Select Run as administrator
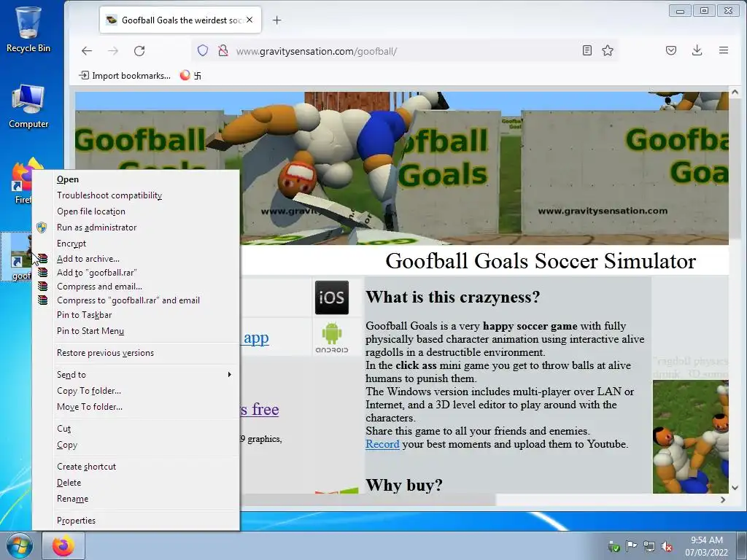The height and width of the screenshot is (560, 747). [x=136, y=227]
